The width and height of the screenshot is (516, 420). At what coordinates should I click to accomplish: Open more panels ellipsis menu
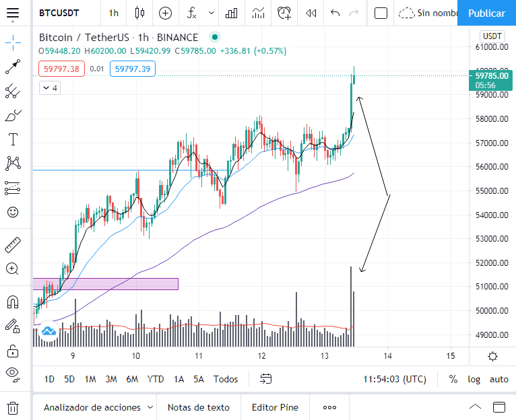point(329,407)
